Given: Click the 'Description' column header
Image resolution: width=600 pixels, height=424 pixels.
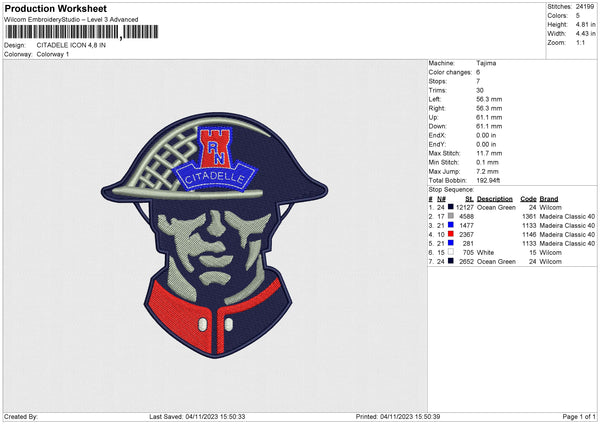Looking at the screenshot, I should tap(495, 199).
